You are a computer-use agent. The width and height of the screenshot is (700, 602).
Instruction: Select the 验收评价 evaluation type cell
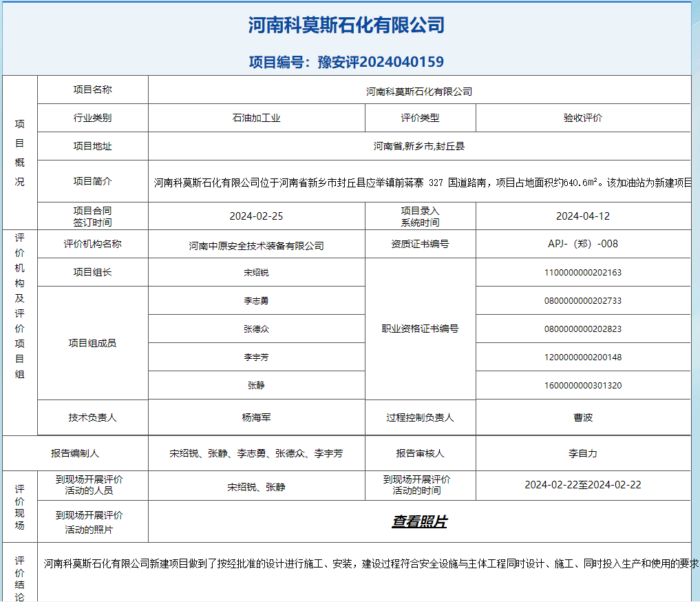tap(582, 118)
